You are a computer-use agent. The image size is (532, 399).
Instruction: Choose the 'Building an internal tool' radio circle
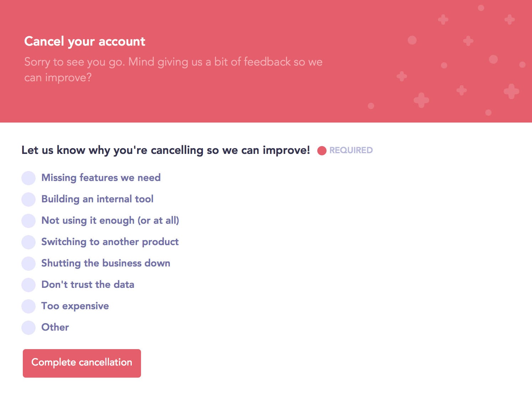28,199
